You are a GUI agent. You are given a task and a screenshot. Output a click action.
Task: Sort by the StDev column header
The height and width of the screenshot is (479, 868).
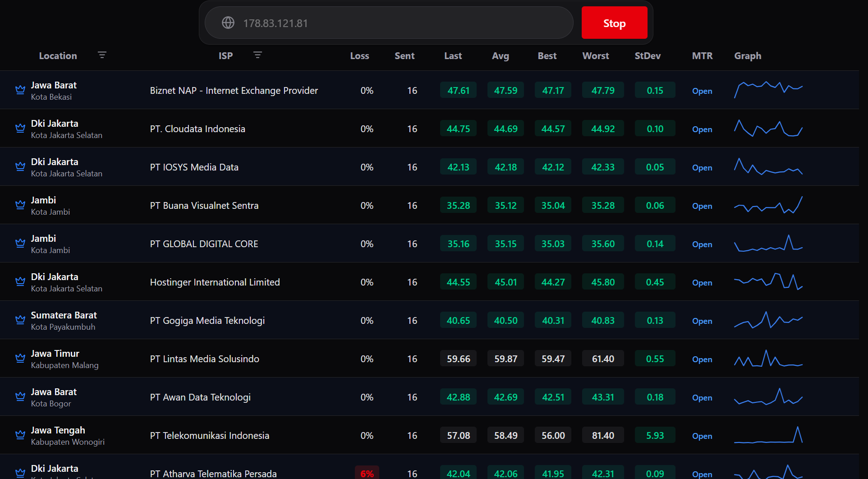[648, 55]
